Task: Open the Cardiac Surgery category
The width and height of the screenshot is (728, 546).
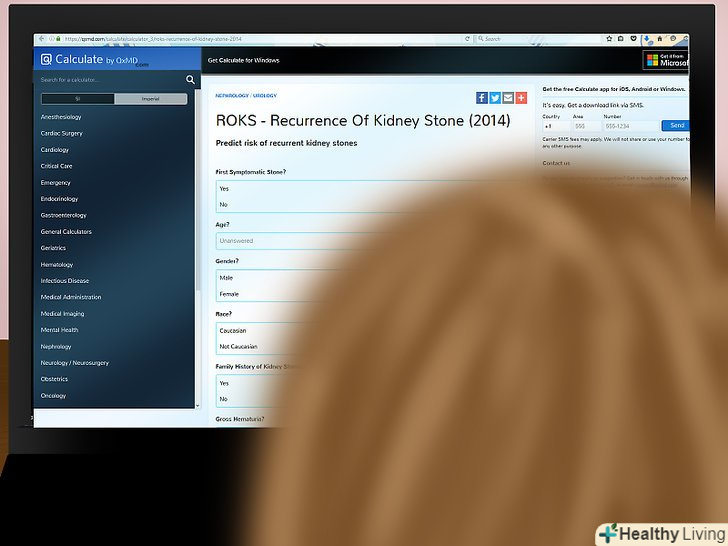Action: click(x=61, y=133)
